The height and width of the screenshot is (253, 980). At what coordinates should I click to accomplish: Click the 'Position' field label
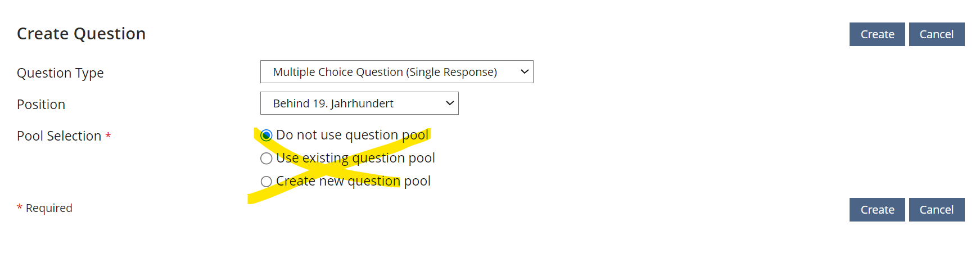pyautogui.click(x=41, y=105)
